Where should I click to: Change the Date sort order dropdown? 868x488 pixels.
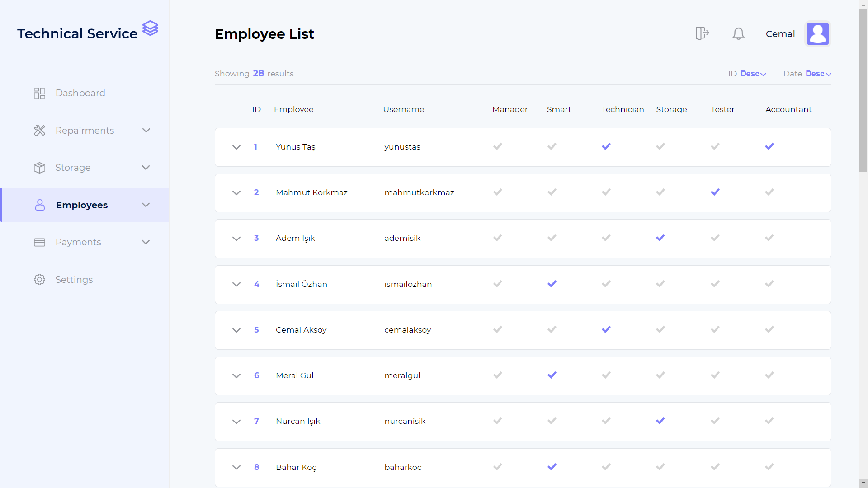coord(818,74)
